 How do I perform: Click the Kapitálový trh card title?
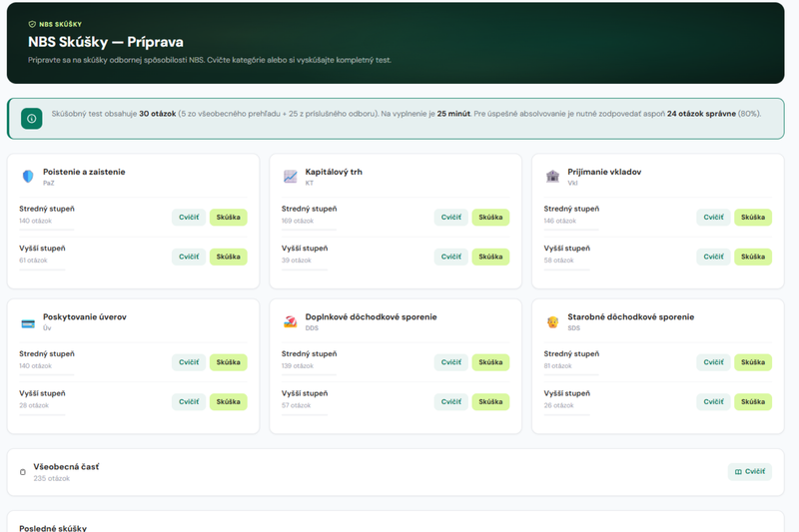point(334,172)
